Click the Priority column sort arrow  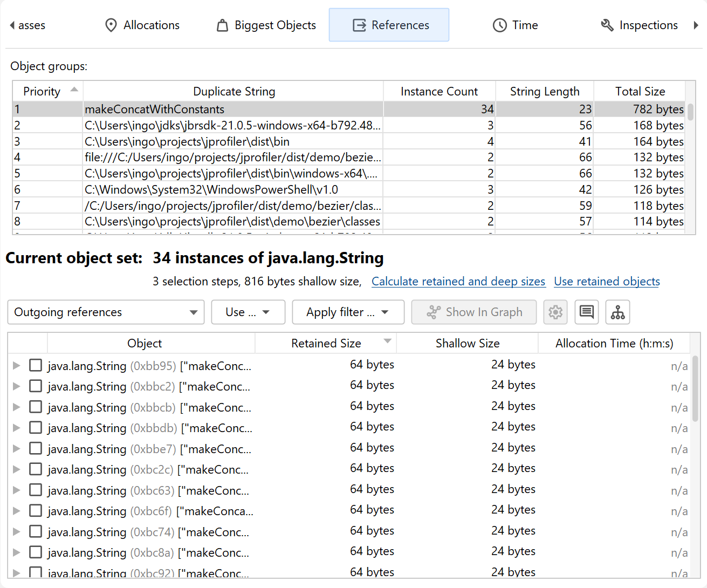pos(74,90)
